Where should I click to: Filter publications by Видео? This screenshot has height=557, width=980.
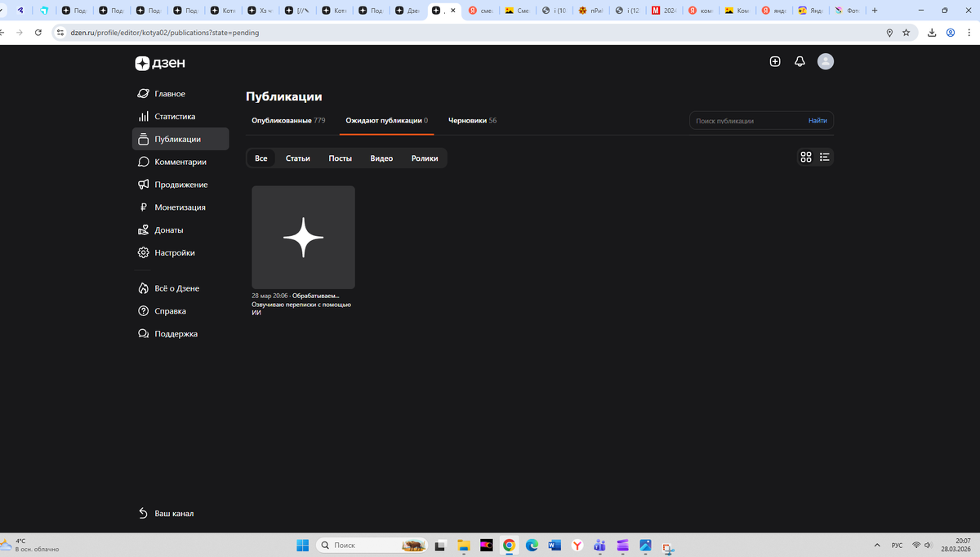point(381,158)
